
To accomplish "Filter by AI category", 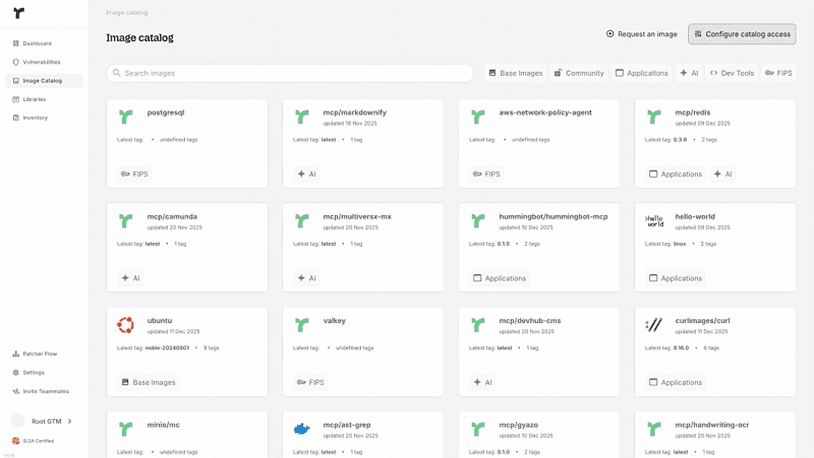I will [x=689, y=73].
